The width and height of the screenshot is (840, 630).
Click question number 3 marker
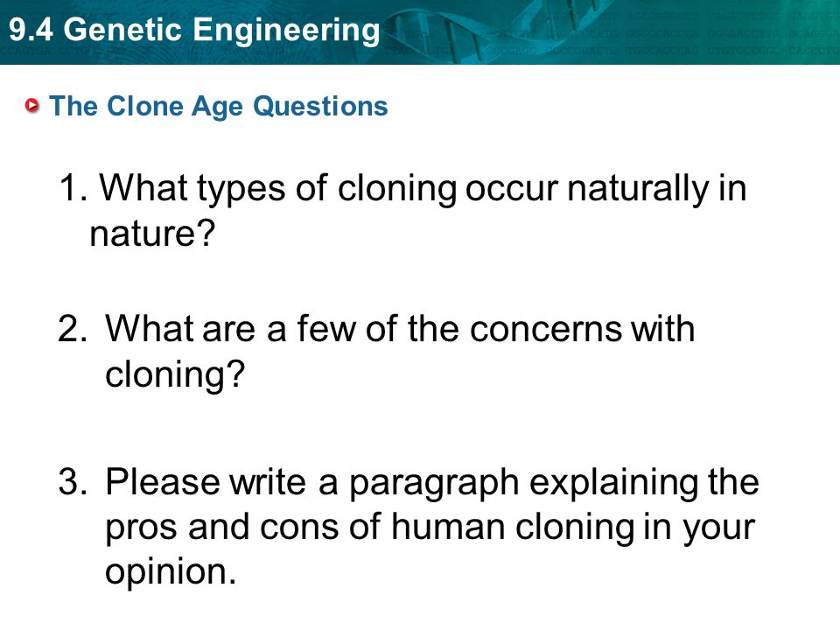(x=73, y=481)
